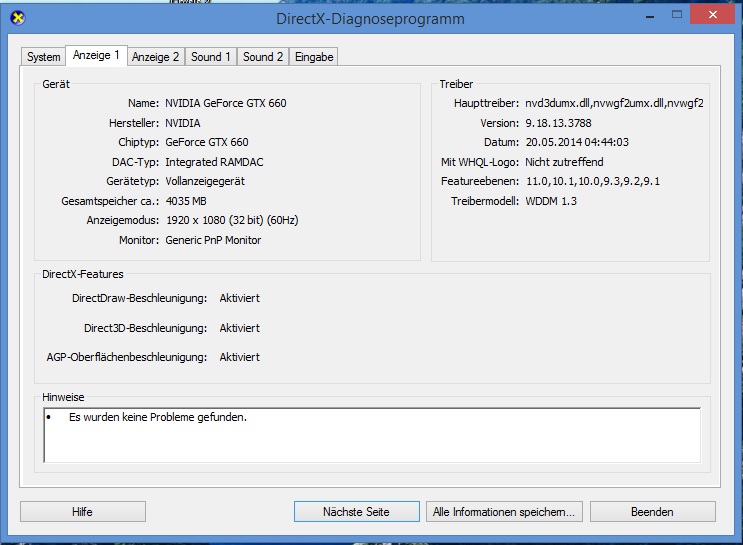The image size is (743, 545).
Task: Click the AGP-Oberflächenbeschleunigung label
Action: click(x=127, y=357)
